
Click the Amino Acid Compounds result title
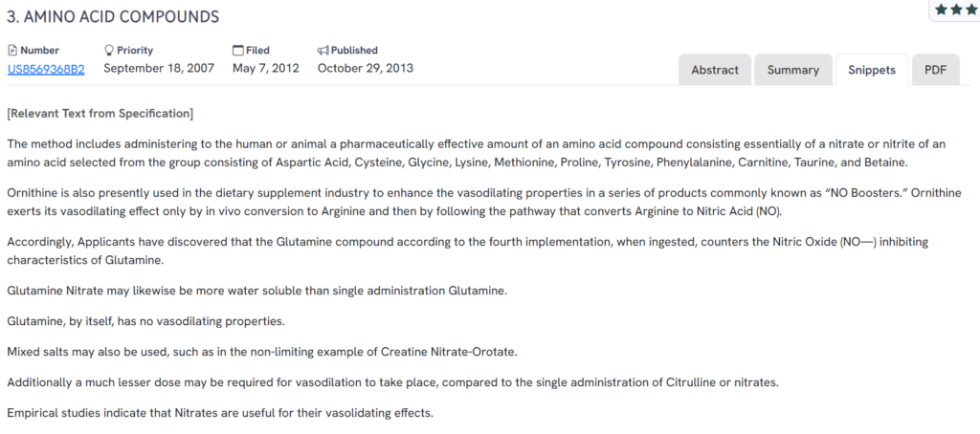(x=113, y=16)
